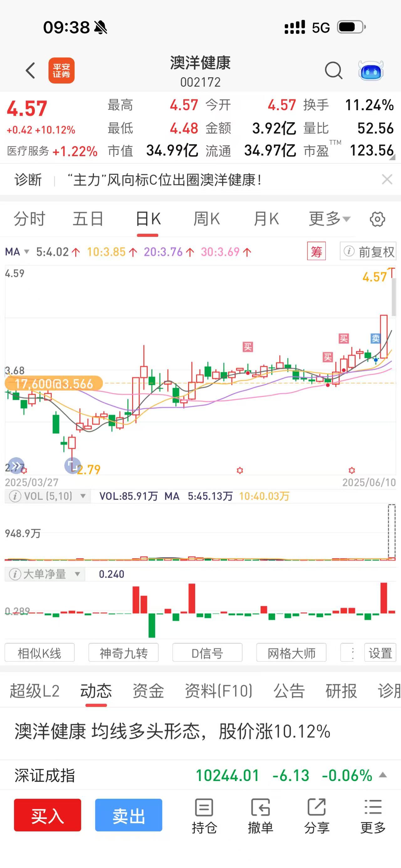This screenshot has height=868, width=401.
Task: Tap the 澳洋健康 002172 title
Action: [x=200, y=71]
